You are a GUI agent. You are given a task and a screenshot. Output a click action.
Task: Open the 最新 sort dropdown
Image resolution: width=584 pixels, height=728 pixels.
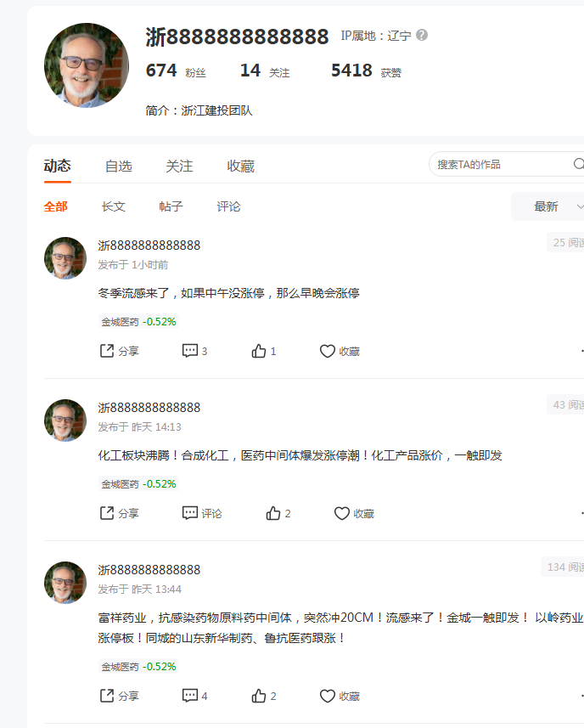pyautogui.click(x=547, y=206)
